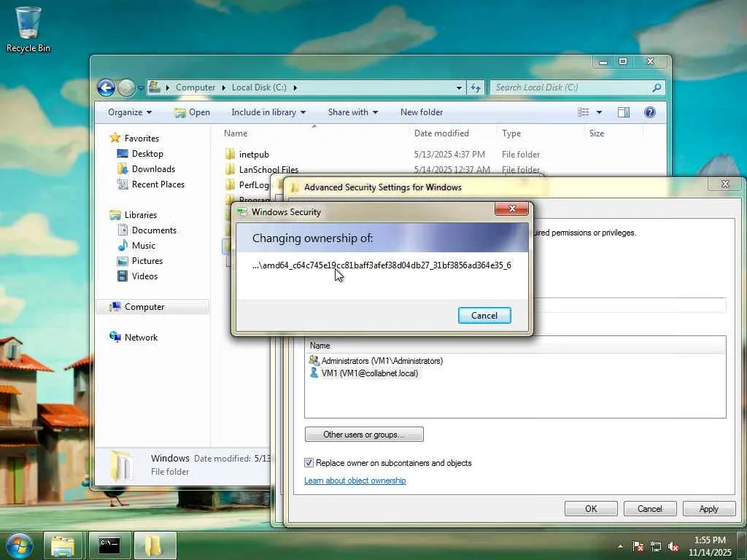Screen dimensions: 747x560
Task: Cancel the changing ownership operation
Action: click(484, 316)
